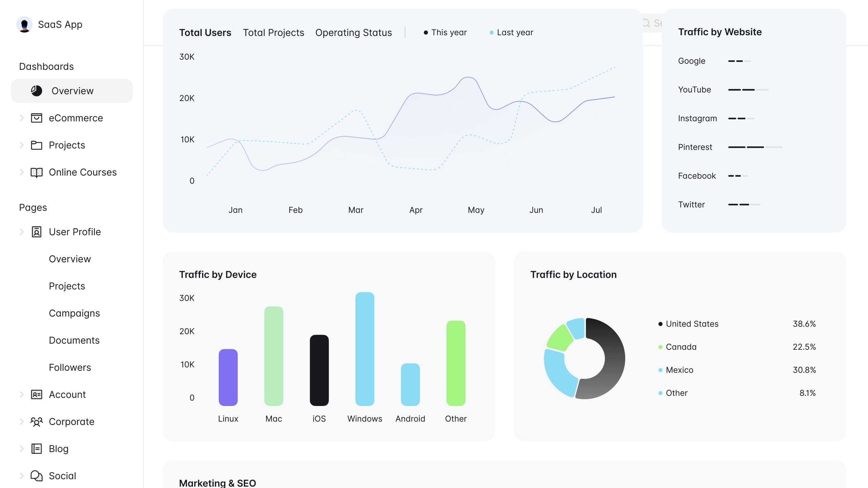Click the Windows bar in device chart

point(364,349)
